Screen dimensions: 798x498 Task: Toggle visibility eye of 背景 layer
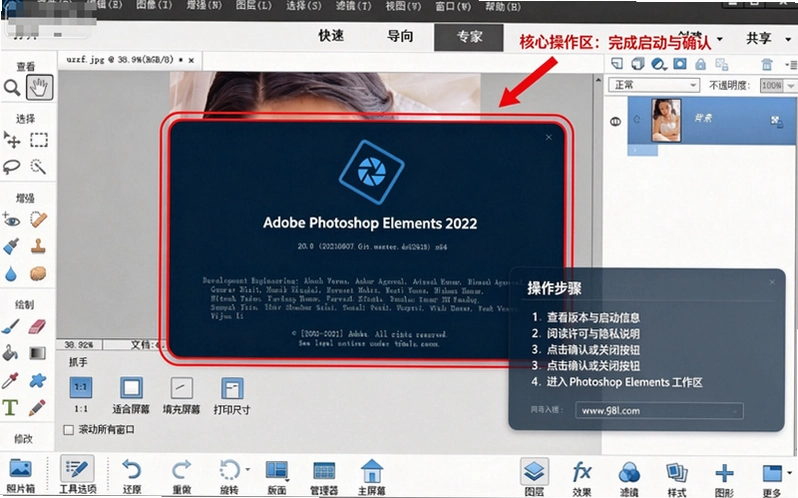point(616,122)
